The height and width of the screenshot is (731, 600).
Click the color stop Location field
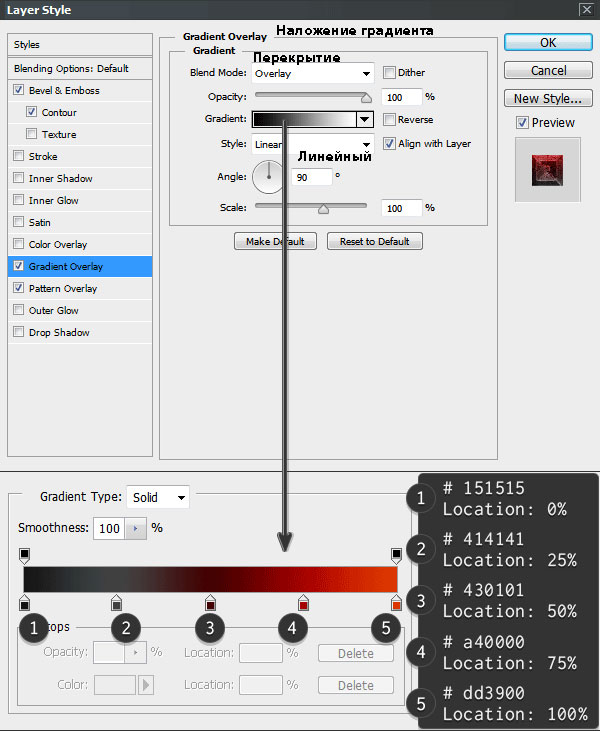(261, 685)
